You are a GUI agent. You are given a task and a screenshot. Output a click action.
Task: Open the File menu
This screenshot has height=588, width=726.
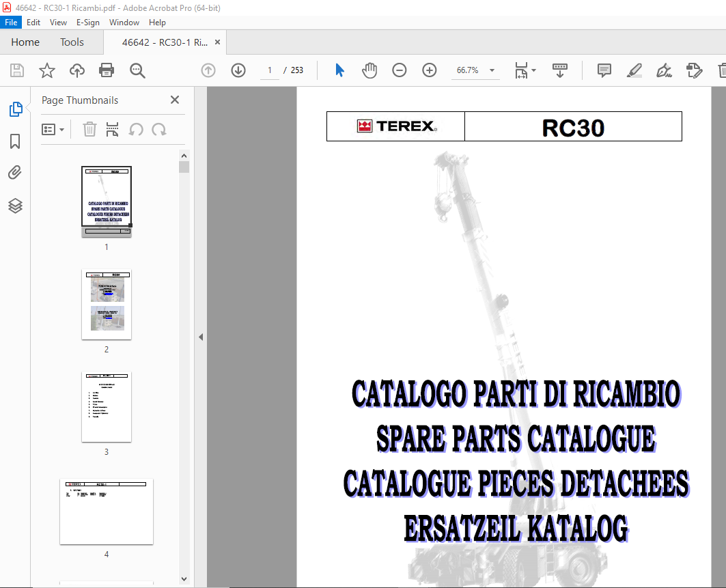point(11,23)
